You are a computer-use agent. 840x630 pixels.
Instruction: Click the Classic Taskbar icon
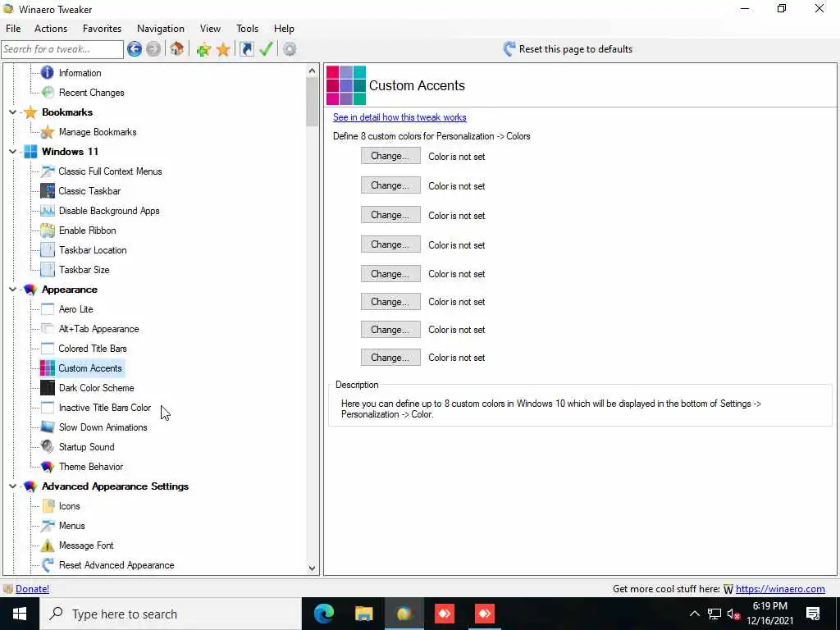click(47, 190)
